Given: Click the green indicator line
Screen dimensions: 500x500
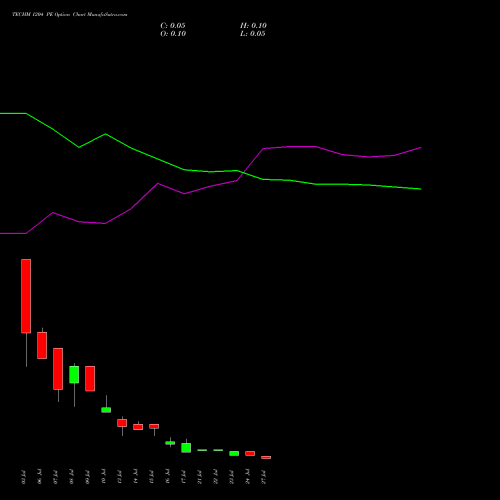Looking at the screenshot, I should (211, 172).
